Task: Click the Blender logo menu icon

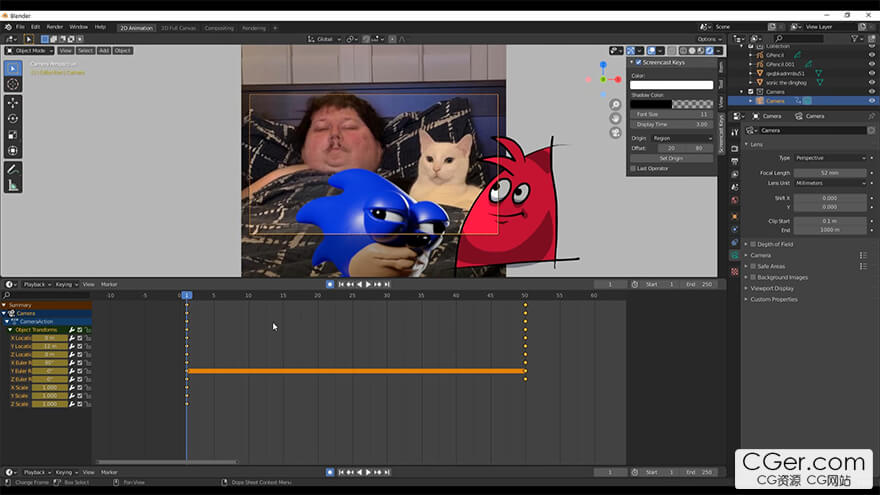Action: (x=8, y=27)
